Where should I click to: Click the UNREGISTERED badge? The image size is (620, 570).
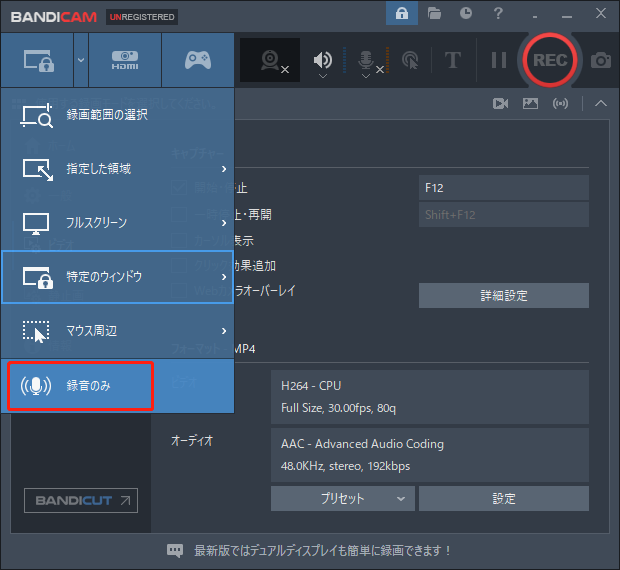pyautogui.click(x=142, y=17)
